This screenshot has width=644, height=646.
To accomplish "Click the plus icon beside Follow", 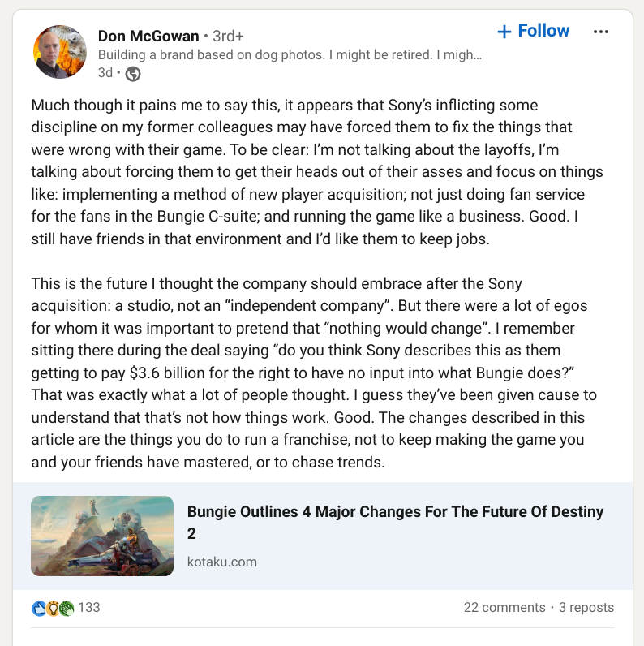I will 504,32.
